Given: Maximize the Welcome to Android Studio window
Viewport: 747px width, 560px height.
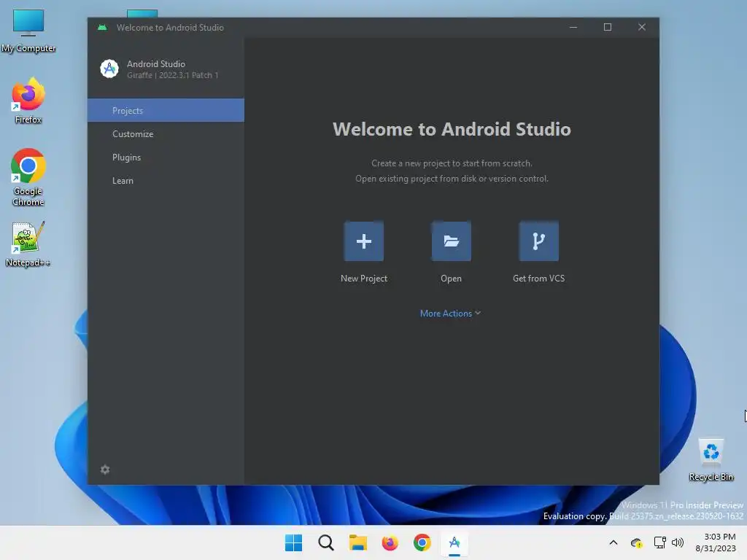Looking at the screenshot, I should click(608, 27).
